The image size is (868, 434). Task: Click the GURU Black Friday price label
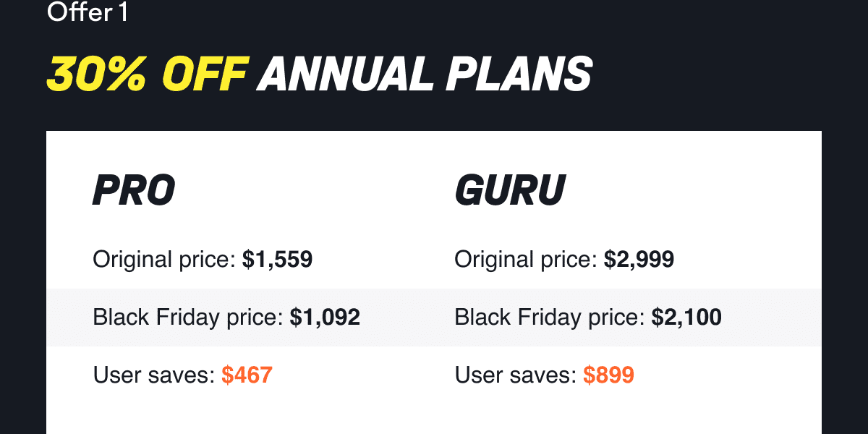tap(550, 317)
